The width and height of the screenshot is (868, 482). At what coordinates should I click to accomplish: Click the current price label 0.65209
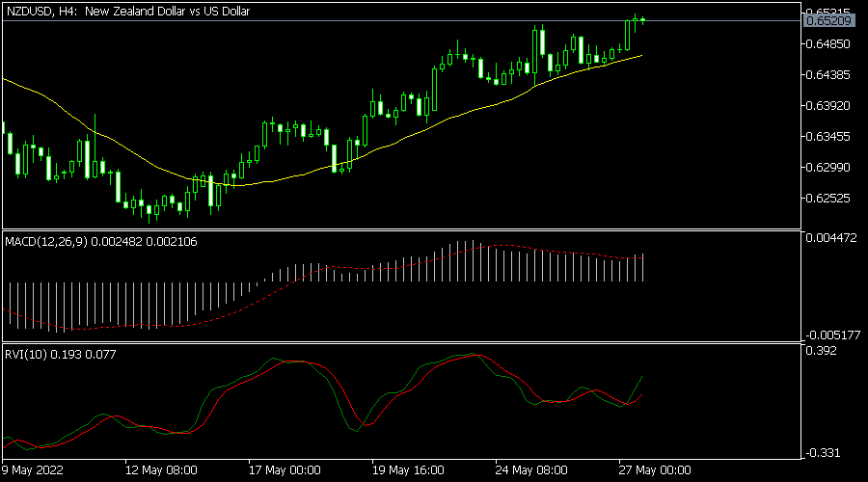tap(828, 21)
